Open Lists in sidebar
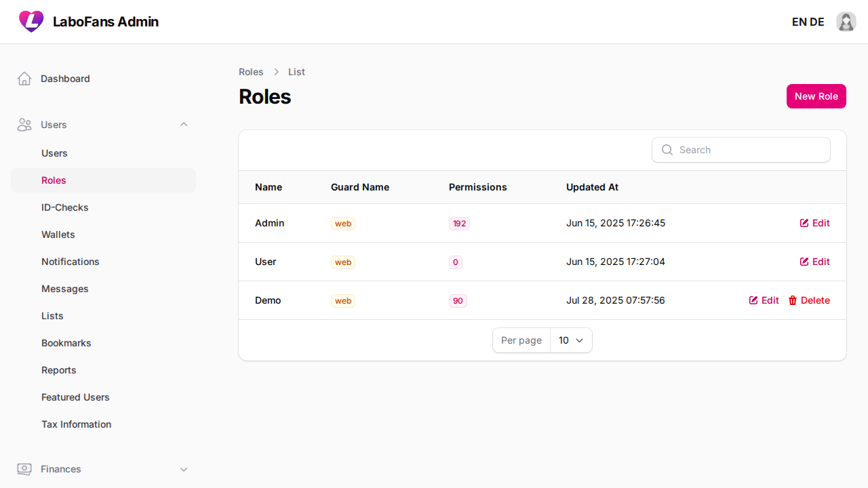The image size is (868, 488). 103,316
